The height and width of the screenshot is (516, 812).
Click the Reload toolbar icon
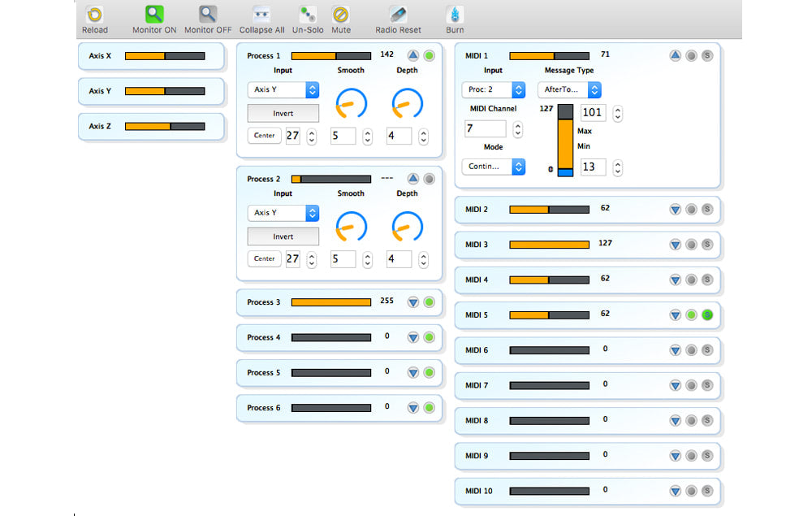[95, 15]
